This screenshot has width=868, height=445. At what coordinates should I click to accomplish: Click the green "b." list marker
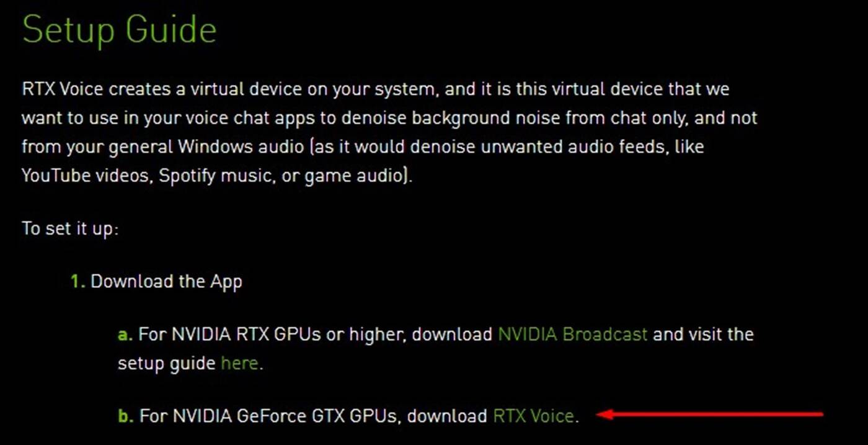point(126,415)
